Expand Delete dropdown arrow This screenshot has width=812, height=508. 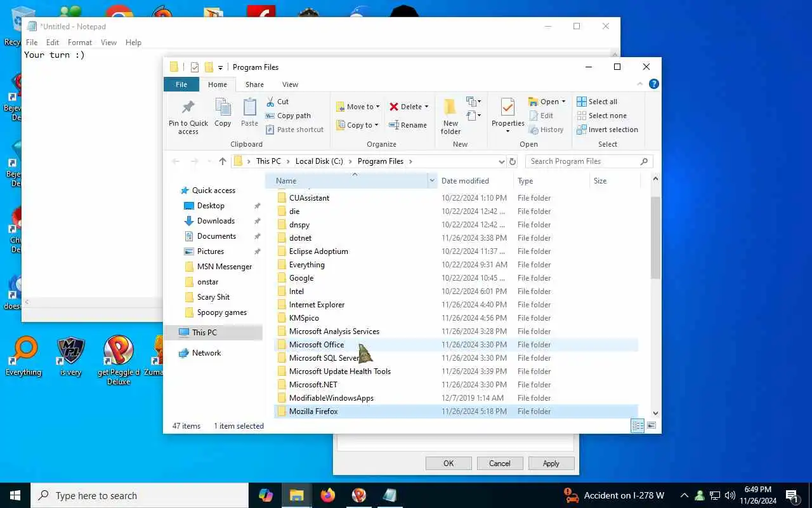point(426,107)
